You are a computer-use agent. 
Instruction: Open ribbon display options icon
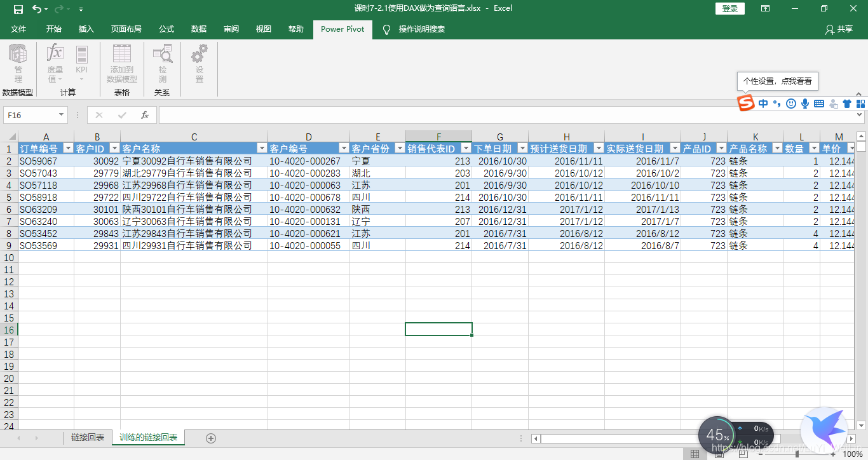(766, 8)
